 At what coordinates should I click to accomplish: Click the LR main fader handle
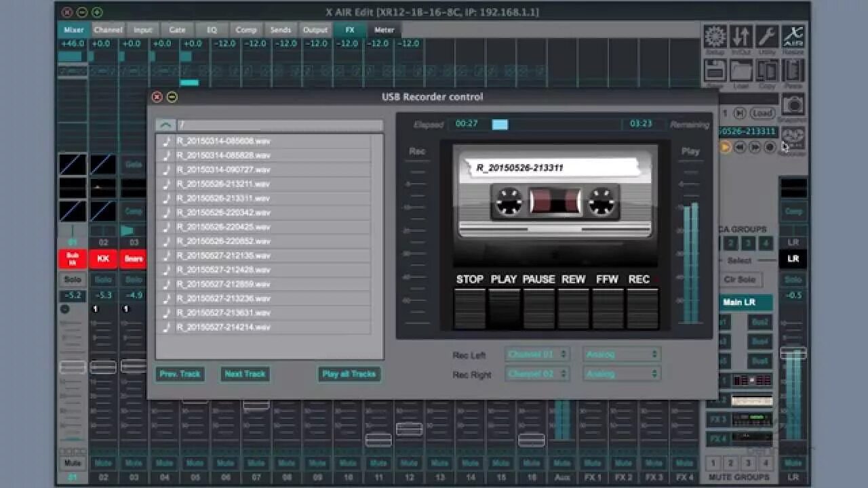coord(793,353)
